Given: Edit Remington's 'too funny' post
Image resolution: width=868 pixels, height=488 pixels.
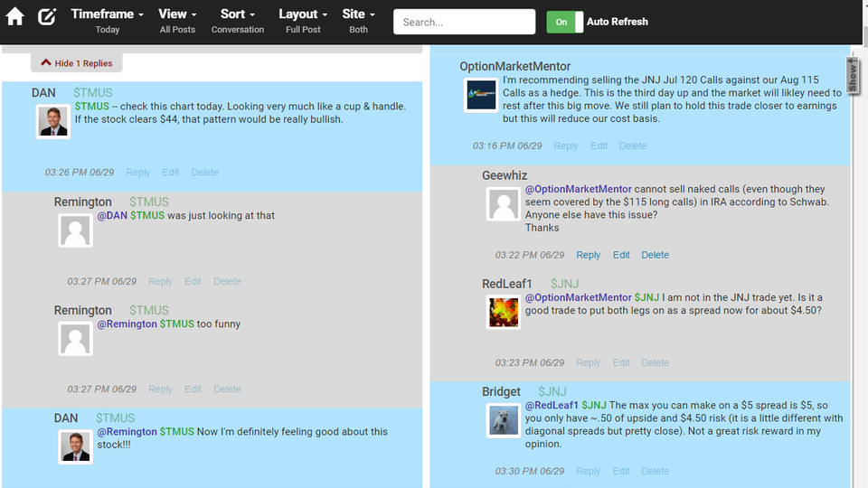Looking at the screenshot, I should pos(193,389).
